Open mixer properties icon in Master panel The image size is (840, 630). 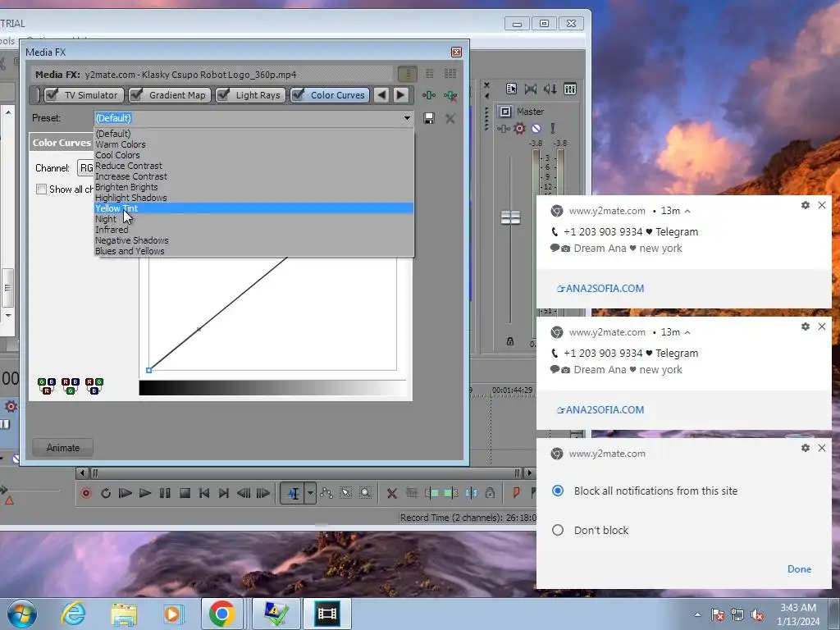pyautogui.click(x=511, y=89)
